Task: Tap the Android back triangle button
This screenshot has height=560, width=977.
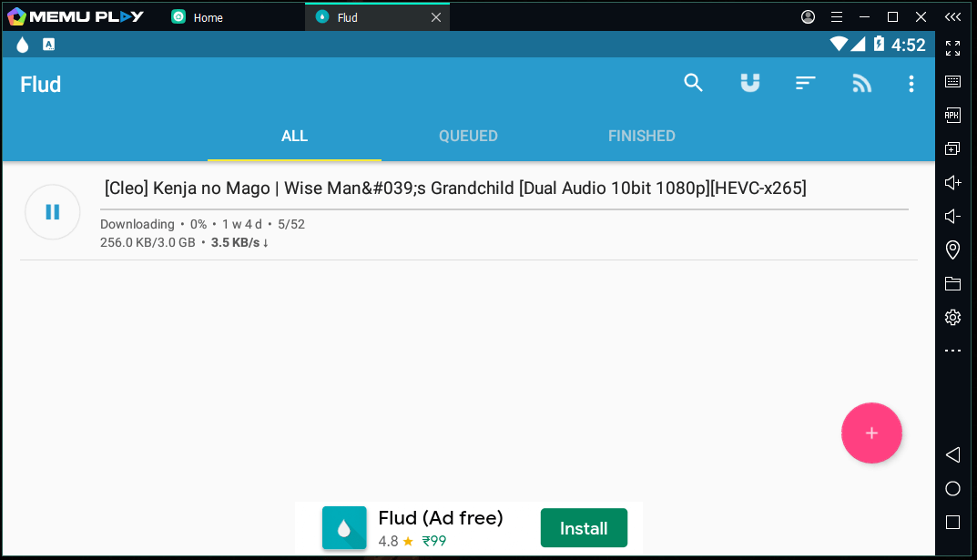Action: point(952,454)
